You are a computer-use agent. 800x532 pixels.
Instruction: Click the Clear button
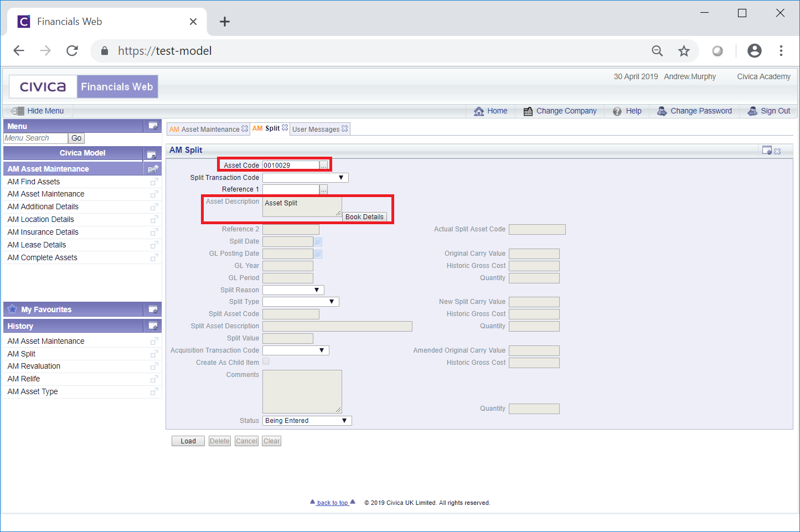tap(272, 441)
